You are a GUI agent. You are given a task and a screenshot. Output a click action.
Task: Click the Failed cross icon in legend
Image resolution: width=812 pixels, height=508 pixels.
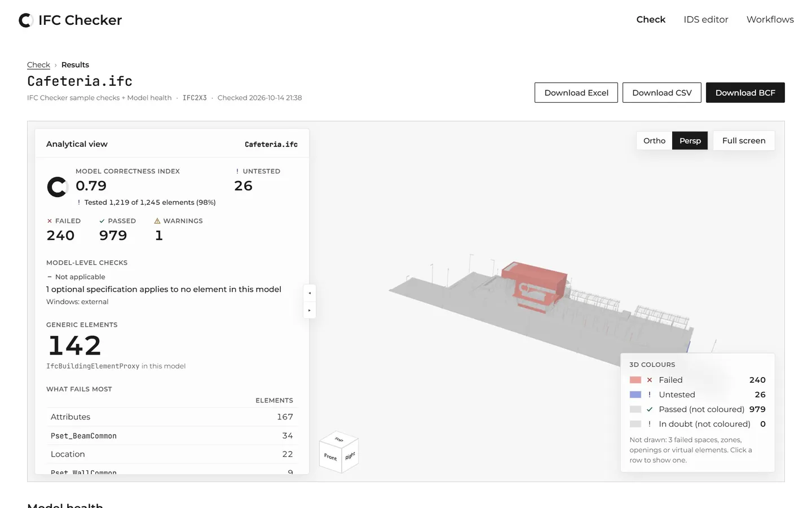pyautogui.click(x=650, y=380)
